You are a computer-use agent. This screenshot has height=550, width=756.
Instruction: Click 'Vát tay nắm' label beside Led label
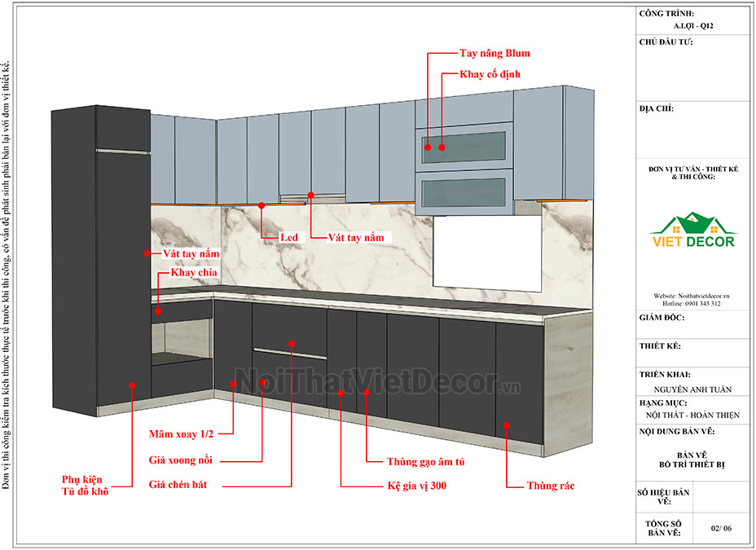(x=356, y=237)
